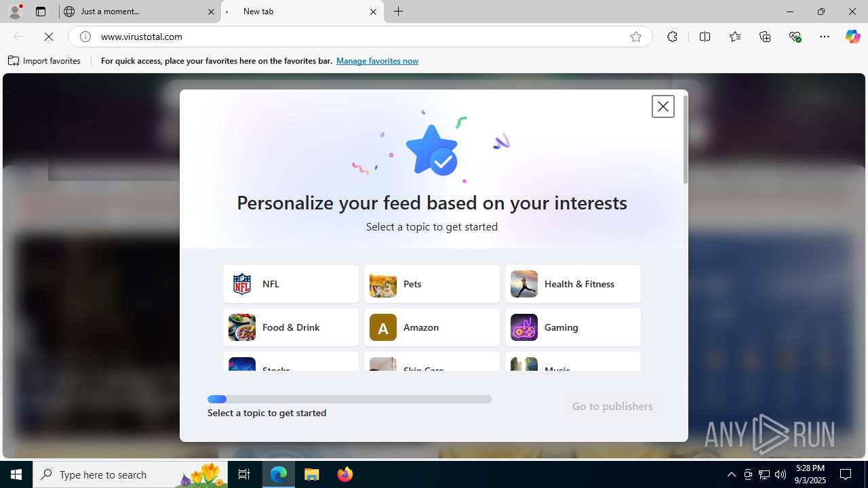This screenshot has height=488, width=868.
Task: Open Manage favorites now link
Action: (x=377, y=61)
